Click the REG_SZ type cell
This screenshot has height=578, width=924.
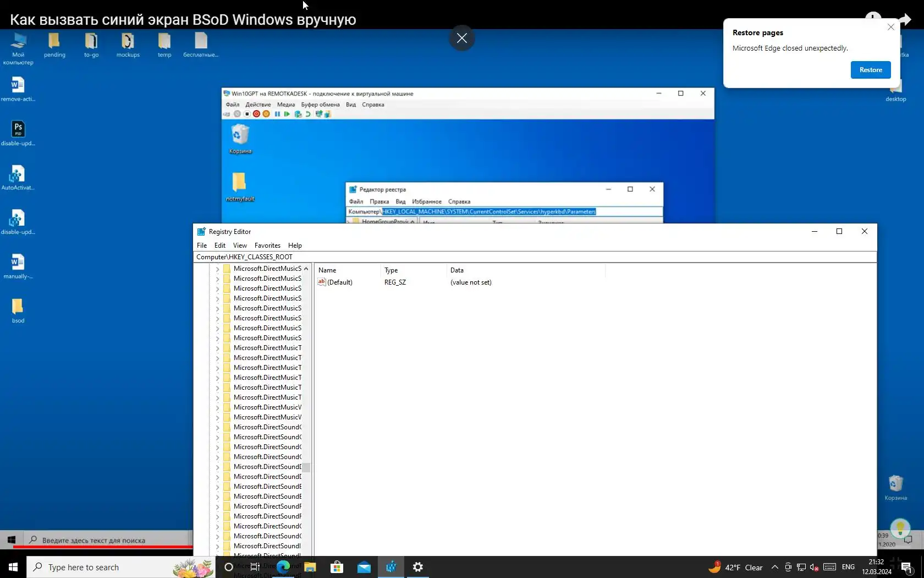point(395,282)
